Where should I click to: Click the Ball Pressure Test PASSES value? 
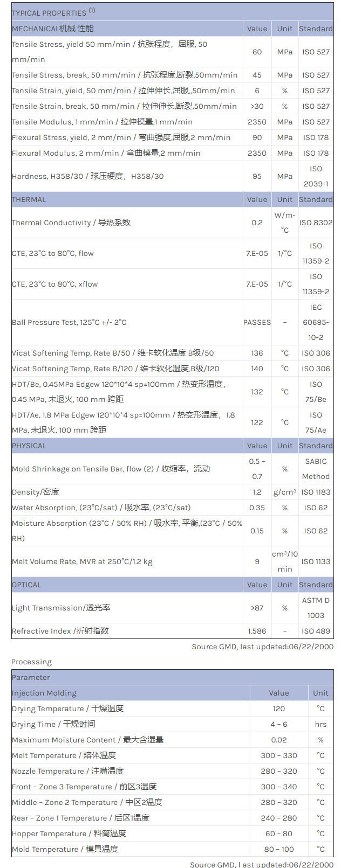(x=257, y=322)
